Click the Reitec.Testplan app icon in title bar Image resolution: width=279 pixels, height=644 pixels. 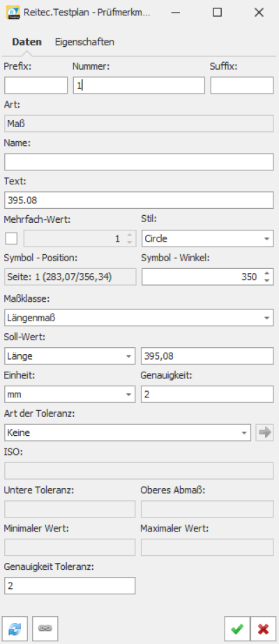[13, 13]
